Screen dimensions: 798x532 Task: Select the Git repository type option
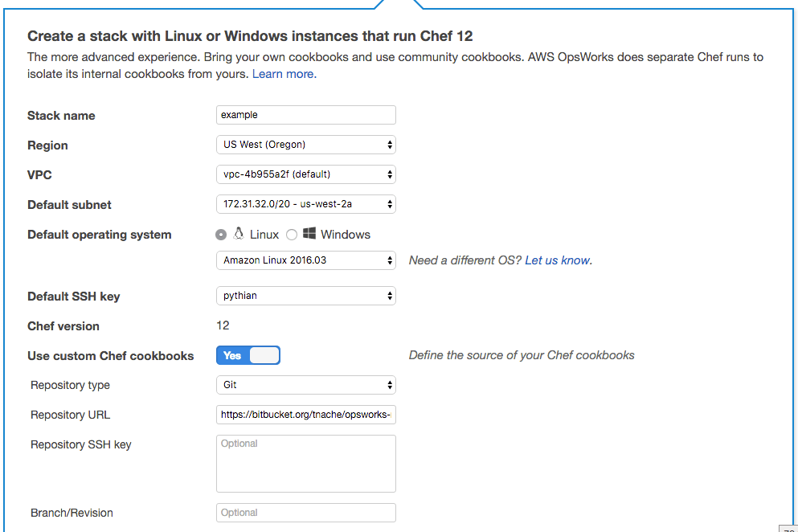[305, 385]
